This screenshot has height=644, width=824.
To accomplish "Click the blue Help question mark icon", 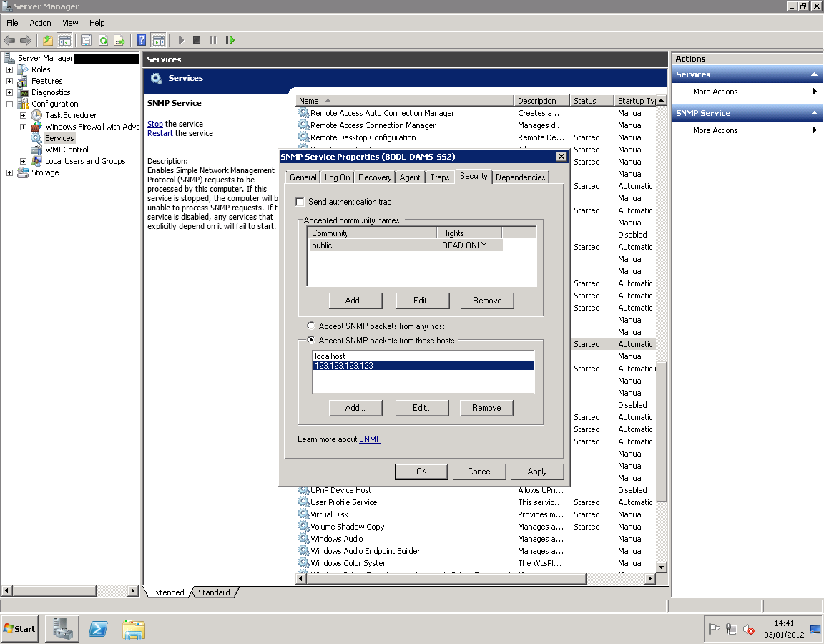I will pos(142,40).
